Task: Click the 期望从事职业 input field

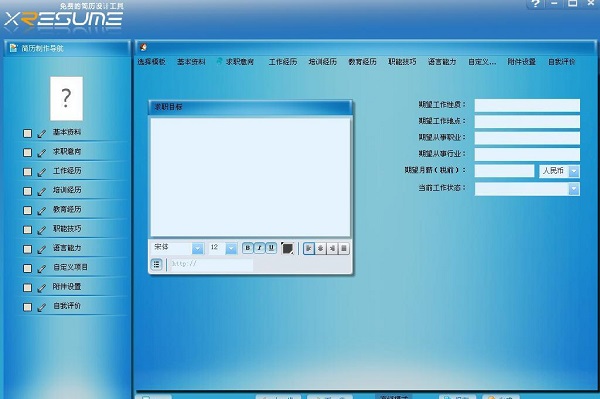Action: (x=527, y=138)
